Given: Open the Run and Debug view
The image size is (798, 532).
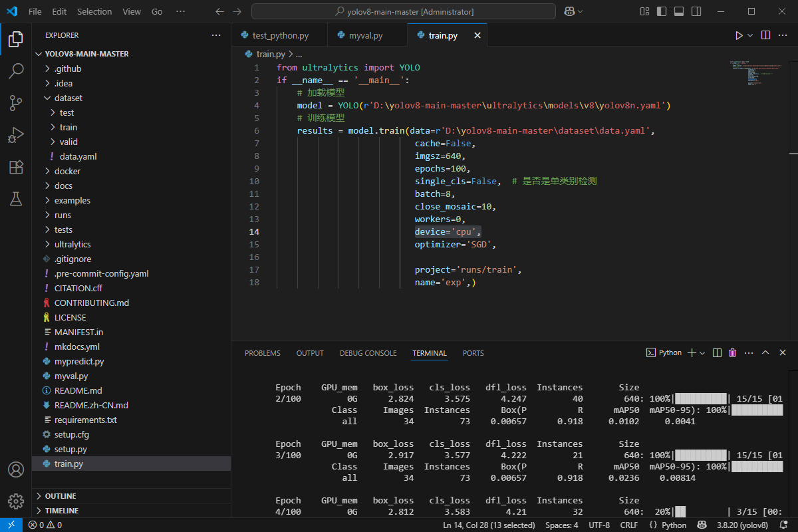Looking at the screenshot, I should pyautogui.click(x=16, y=135).
